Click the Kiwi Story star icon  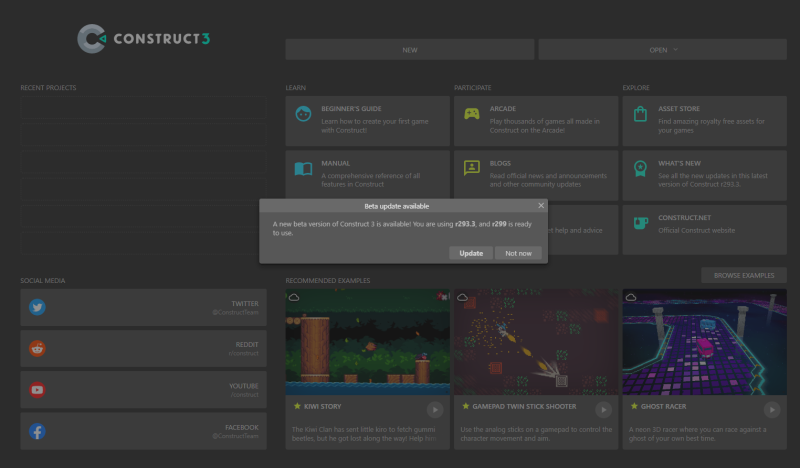point(297,406)
